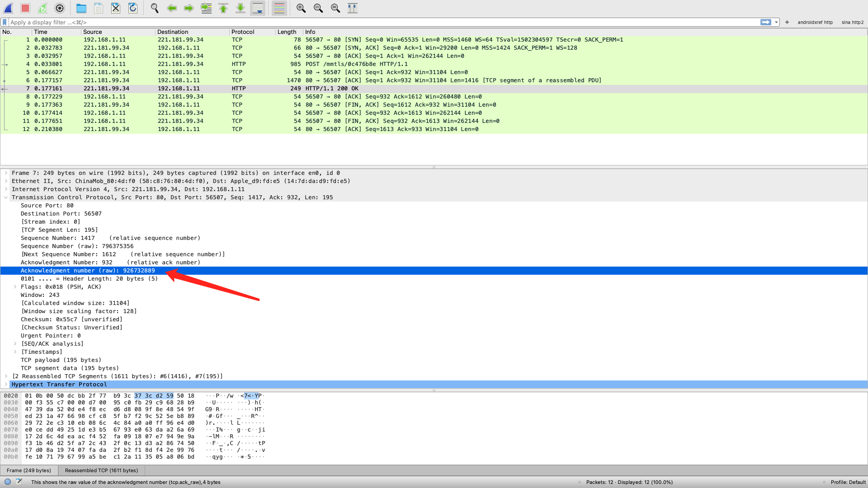Click the display filter bookmark icon
The width and height of the screenshot is (868, 488).
(5, 22)
